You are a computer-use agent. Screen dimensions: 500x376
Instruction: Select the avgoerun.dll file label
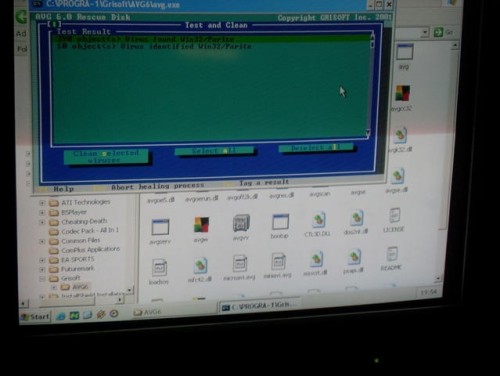click(x=202, y=199)
